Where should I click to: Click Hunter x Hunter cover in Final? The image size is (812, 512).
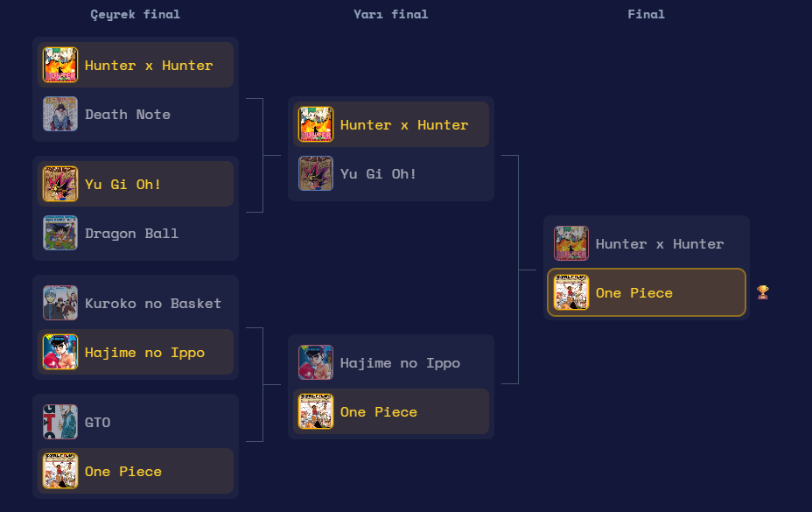[x=571, y=243]
